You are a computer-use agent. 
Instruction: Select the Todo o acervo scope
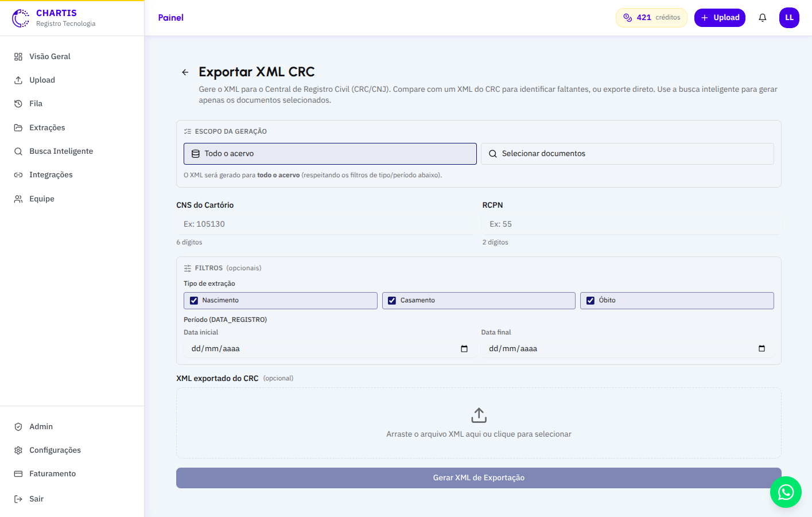(330, 154)
